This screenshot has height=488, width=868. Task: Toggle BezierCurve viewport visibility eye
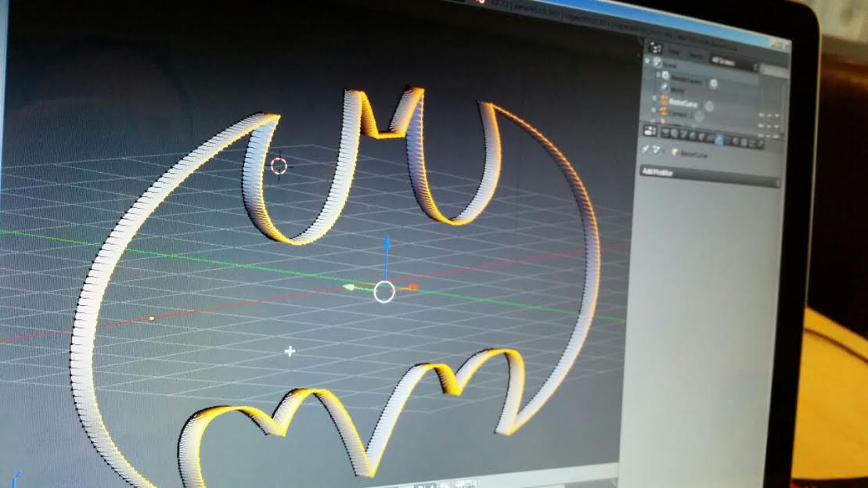pos(762,115)
